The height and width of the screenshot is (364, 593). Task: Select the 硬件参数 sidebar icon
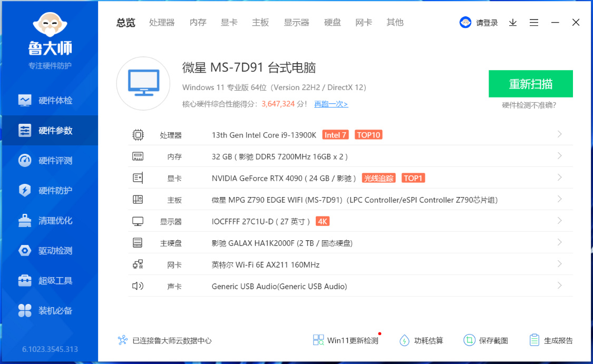click(25, 131)
